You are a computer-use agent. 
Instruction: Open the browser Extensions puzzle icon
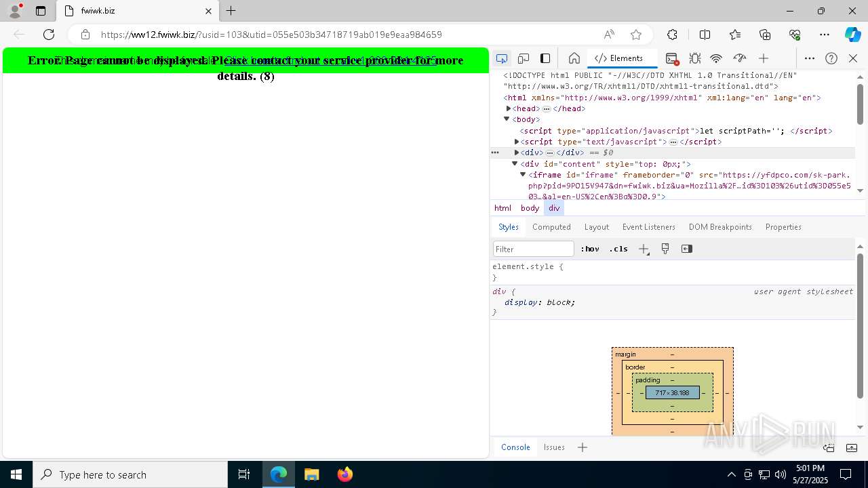coord(672,35)
